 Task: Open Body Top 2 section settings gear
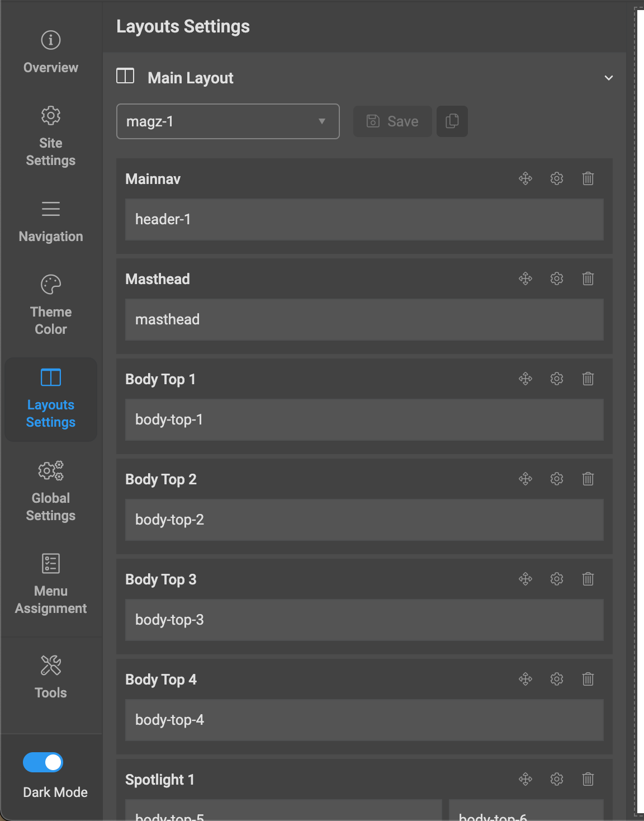point(557,479)
